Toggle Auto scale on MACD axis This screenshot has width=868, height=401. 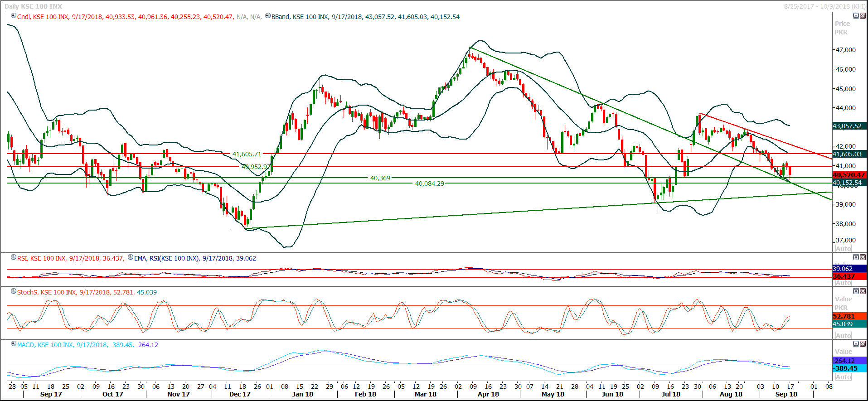click(x=844, y=377)
